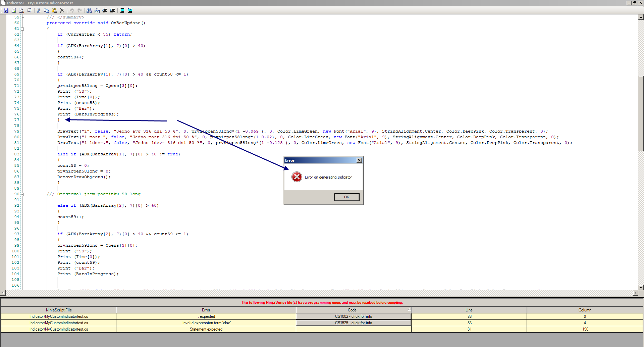
Task: Click the 'else if' keyword on line 83
Action: (x=67, y=154)
